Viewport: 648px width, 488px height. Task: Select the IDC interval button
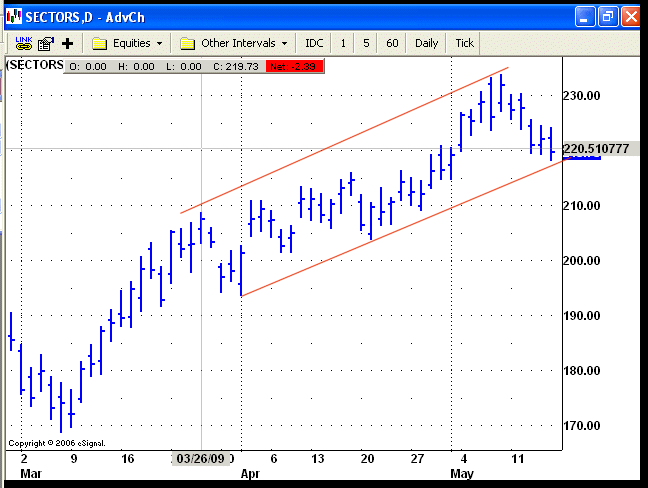click(314, 43)
